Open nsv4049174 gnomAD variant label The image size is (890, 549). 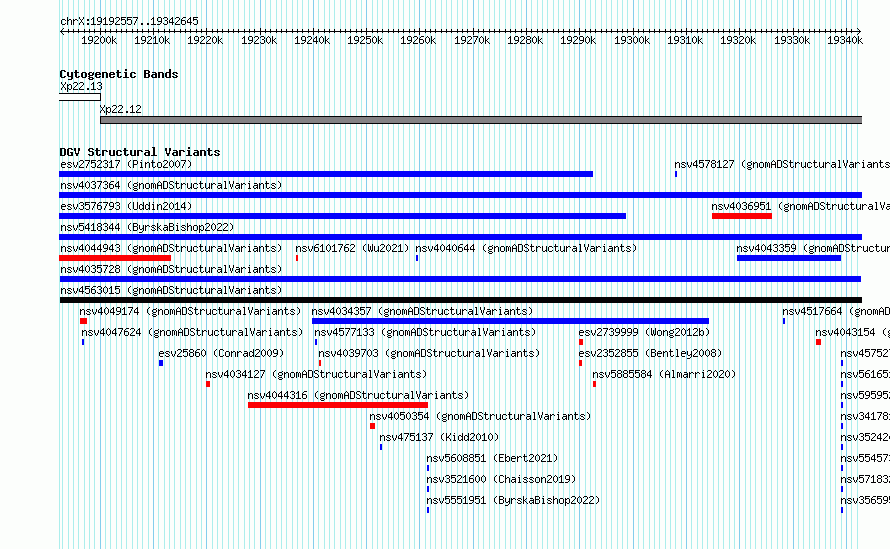190,311
